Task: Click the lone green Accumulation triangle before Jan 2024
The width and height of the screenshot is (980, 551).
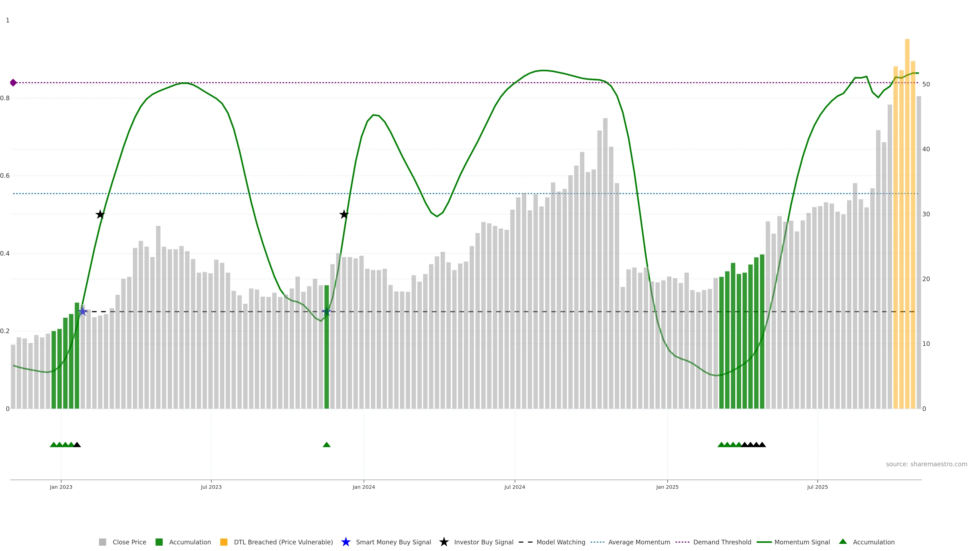Action: click(326, 445)
